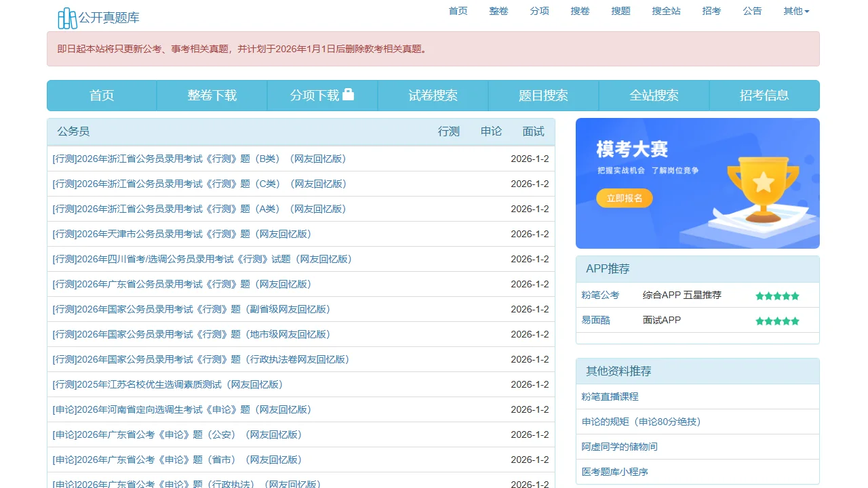The width and height of the screenshot is (868, 488).
Task: Click 搜全站 in the top menu
Action: coord(666,11)
